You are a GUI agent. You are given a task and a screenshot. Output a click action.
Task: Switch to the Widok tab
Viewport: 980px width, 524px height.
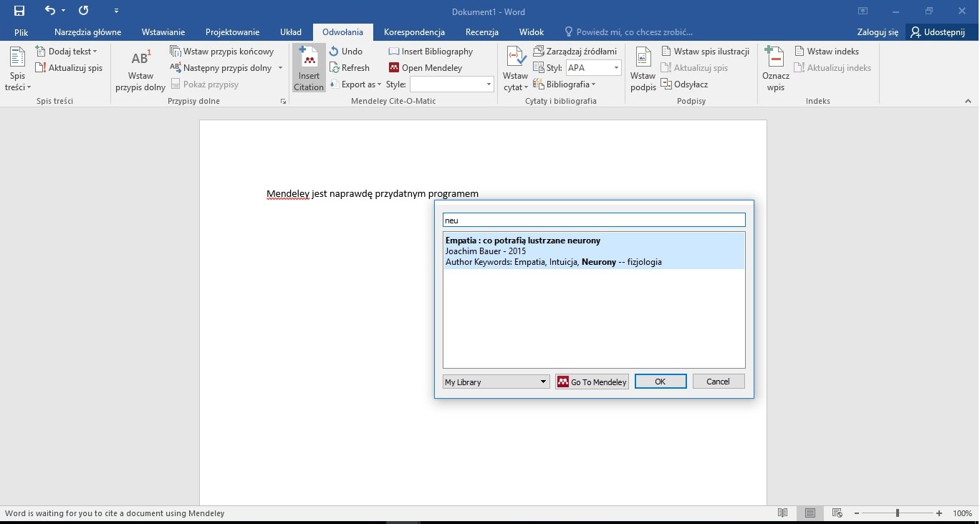point(532,32)
